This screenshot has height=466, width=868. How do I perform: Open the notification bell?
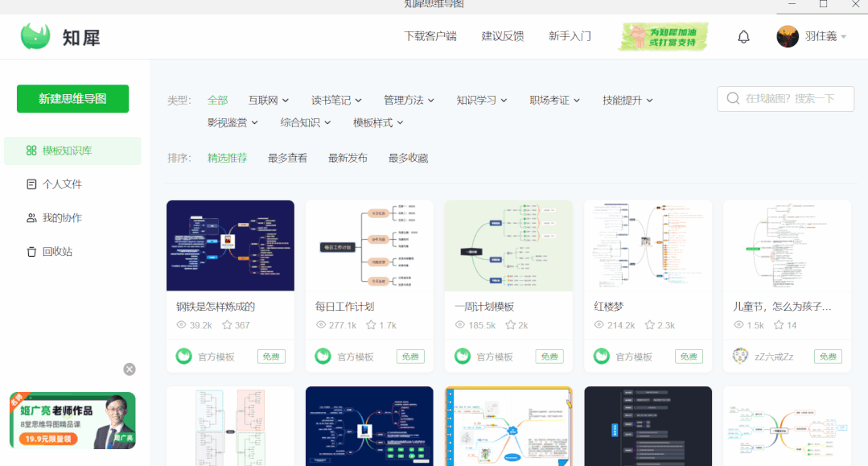click(743, 36)
